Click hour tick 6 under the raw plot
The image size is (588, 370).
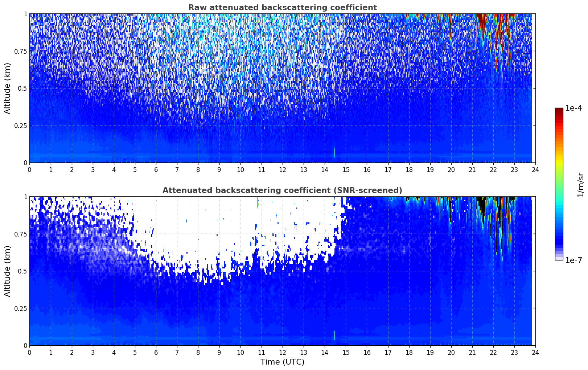(156, 169)
